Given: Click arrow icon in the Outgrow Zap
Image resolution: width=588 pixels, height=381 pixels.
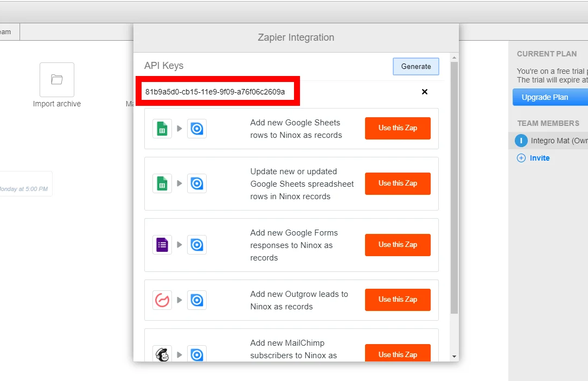Looking at the screenshot, I should (179, 300).
